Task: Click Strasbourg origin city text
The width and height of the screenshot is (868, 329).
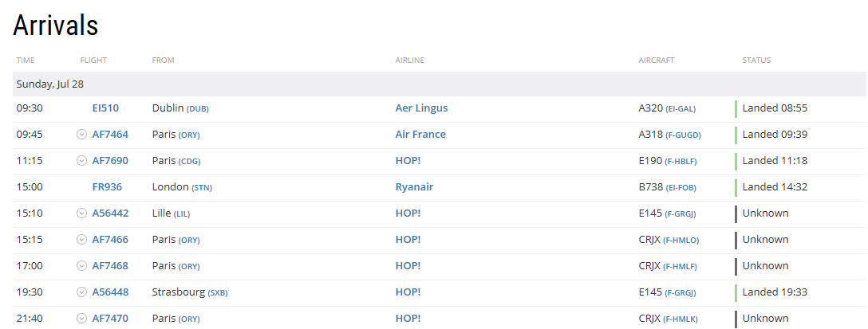Action: (x=178, y=292)
